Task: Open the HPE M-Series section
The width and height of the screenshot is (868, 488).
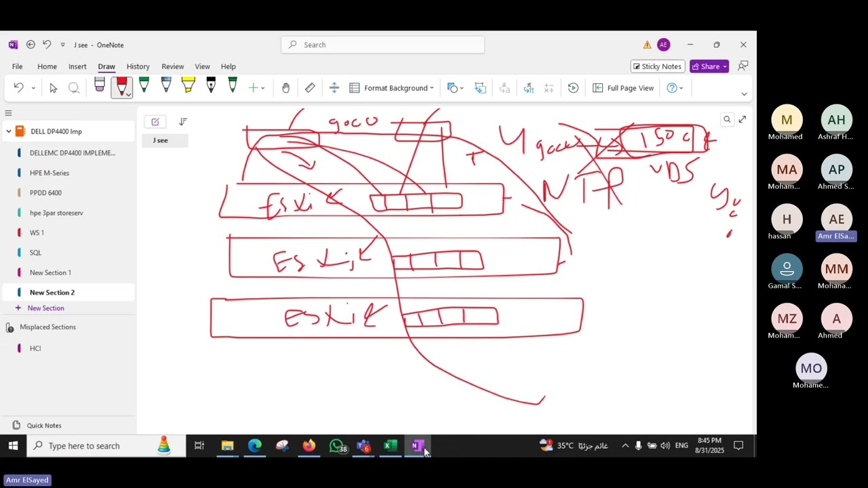Action: point(50,173)
